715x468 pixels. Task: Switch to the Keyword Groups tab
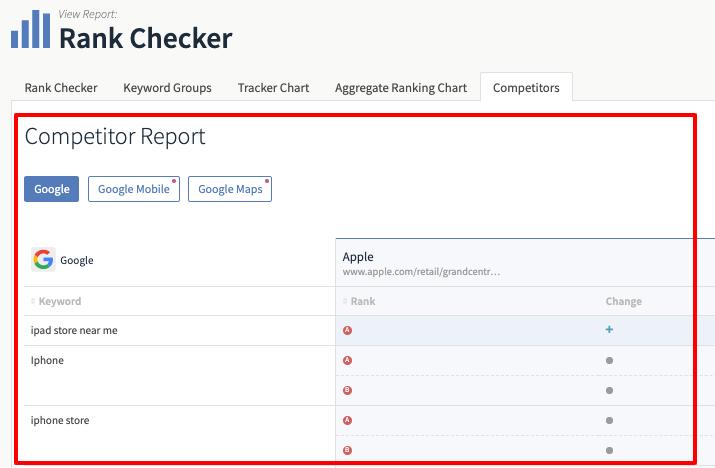click(x=167, y=88)
